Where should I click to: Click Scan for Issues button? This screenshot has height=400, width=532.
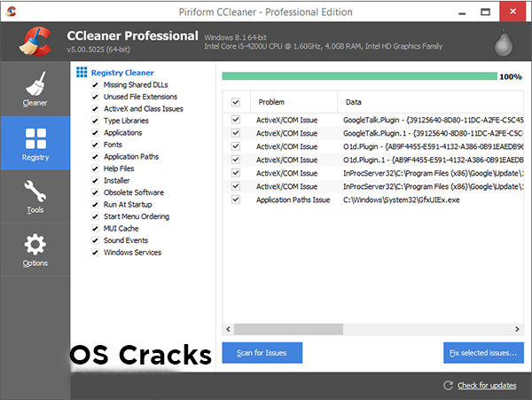pos(262,353)
